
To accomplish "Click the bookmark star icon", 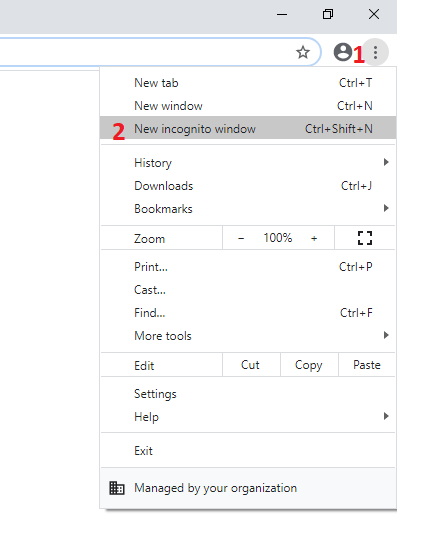I will [303, 52].
